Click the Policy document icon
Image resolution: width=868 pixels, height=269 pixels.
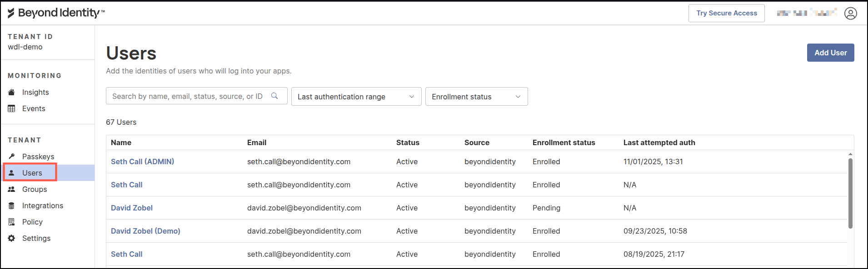coord(12,222)
